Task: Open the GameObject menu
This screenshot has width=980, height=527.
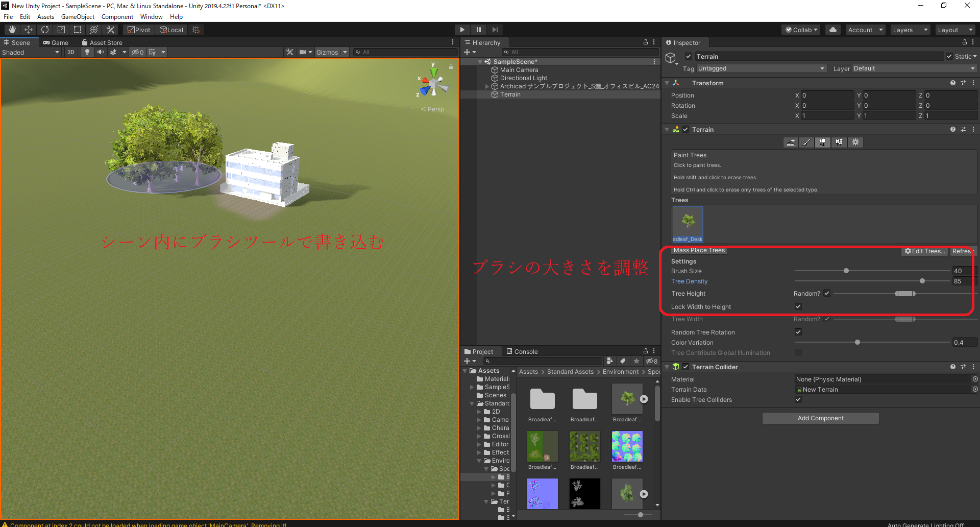Action: [x=78, y=17]
